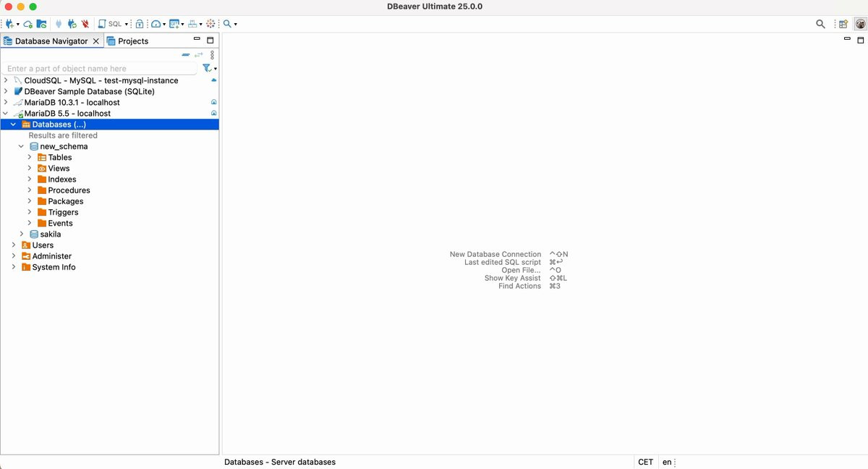Viewport: 868px width, 469px height.
Task: Open a new SQL editor via SQL button
Action: 109,24
